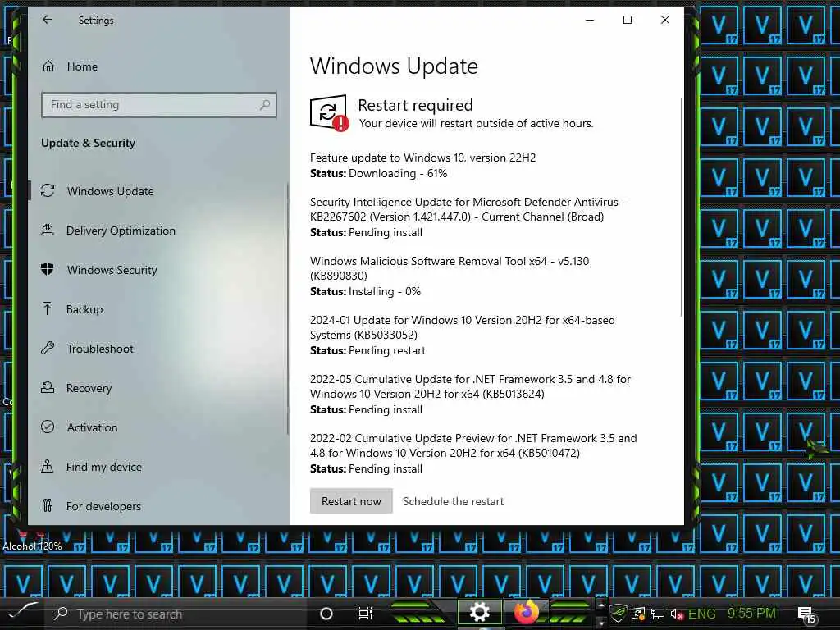Close the Settings window
The image size is (840, 630).
click(x=664, y=20)
